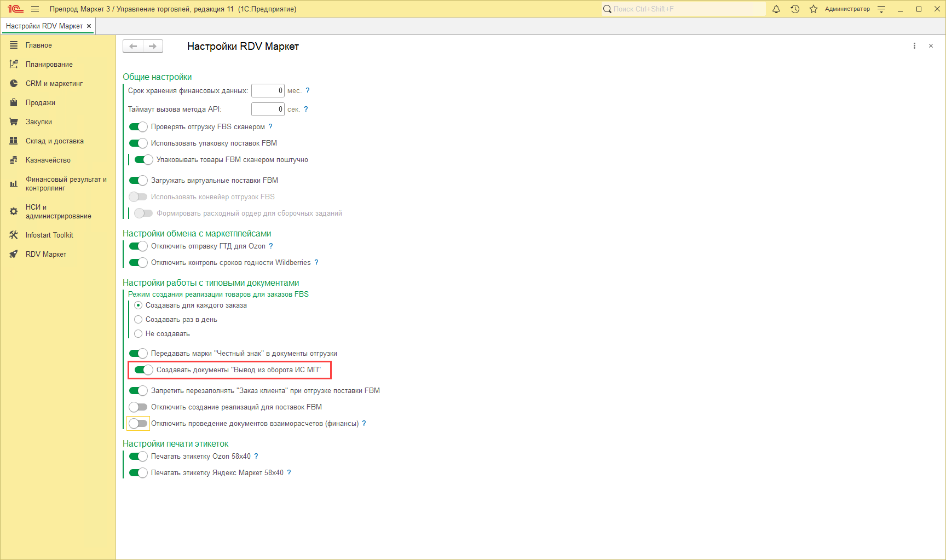Toggle Отключить проведение документов взаиморасчетов switch
This screenshot has width=946, height=560.
[x=138, y=423]
